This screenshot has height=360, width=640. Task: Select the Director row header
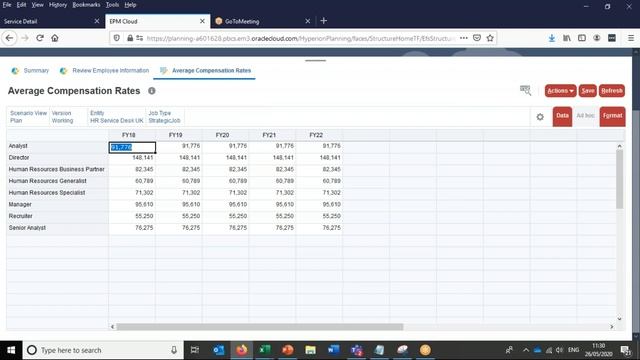58,158
